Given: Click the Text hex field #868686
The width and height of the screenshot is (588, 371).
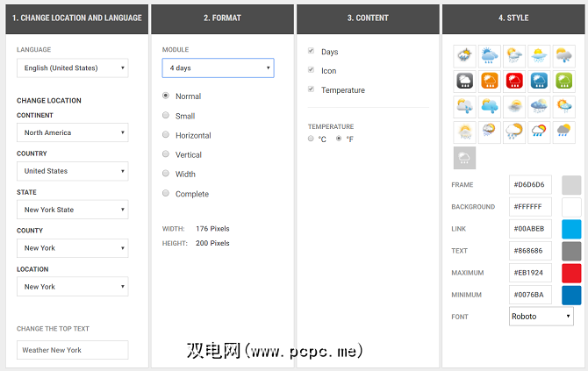Looking at the screenshot, I should [x=530, y=251].
